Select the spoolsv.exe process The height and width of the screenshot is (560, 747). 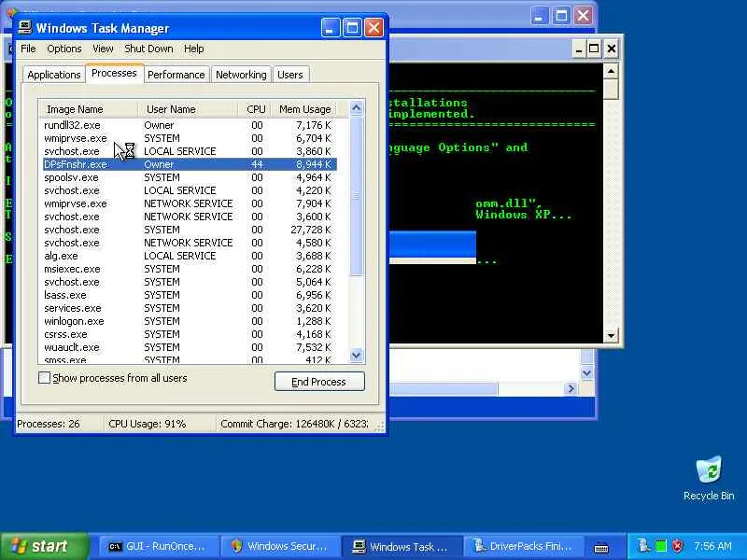click(189, 177)
